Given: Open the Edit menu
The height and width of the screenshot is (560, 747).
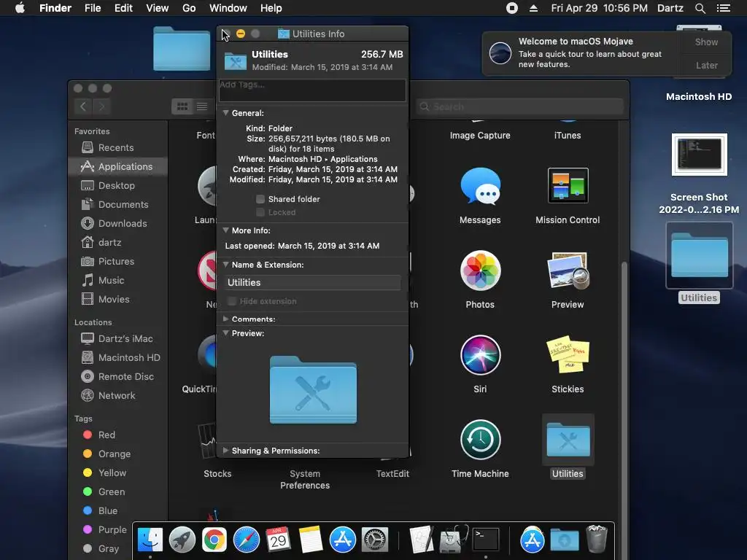Looking at the screenshot, I should tap(123, 8).
